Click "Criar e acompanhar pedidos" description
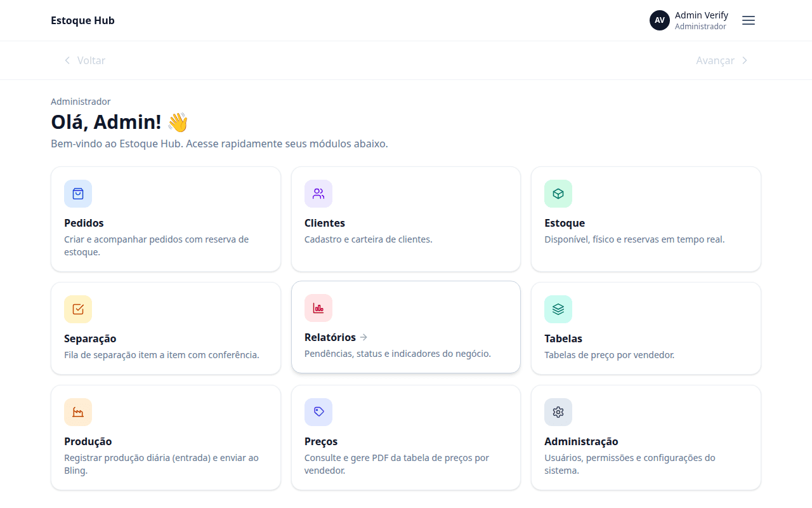The height and width of the screenshot is (508, 812). coord(156,246)
